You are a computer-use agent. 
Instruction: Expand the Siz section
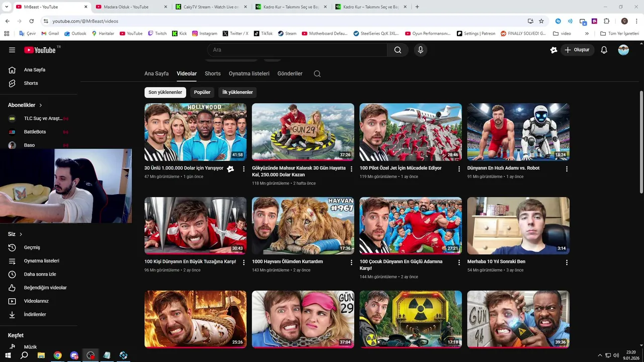coord(15,234)
